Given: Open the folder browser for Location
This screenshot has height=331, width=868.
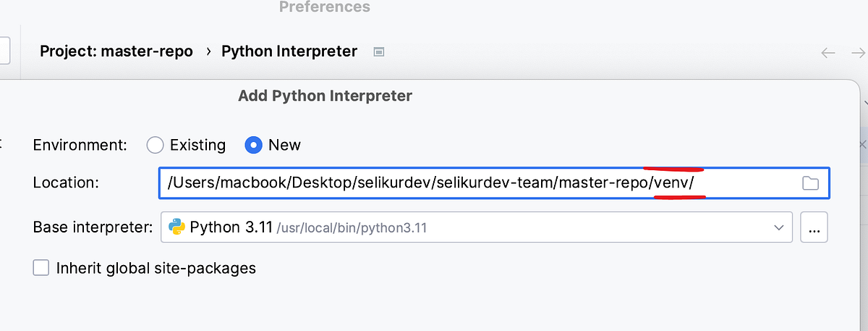Looking at the screenshot, I should (810, 183).
